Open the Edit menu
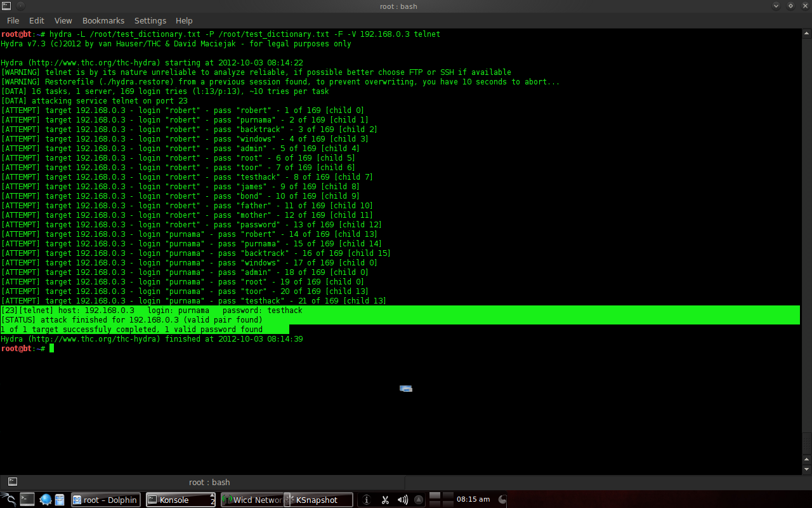The image size is (812, 508). [x=37, y=20]
